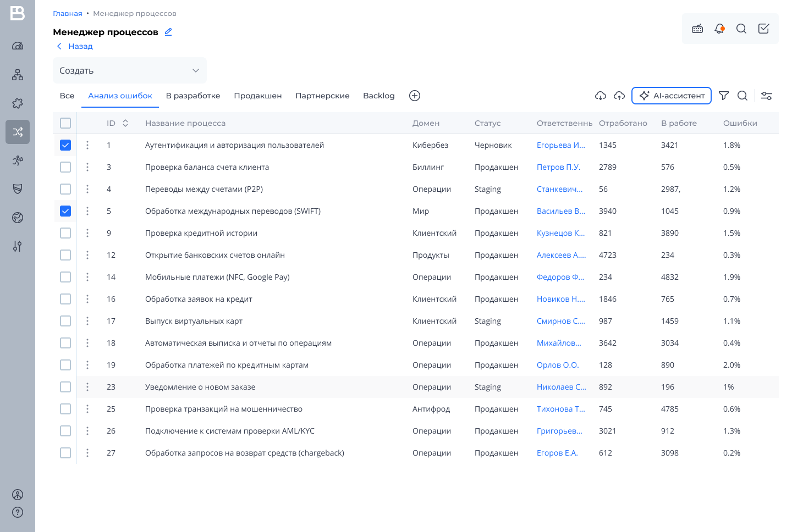Screen dimensions: 792x532
Task: Add a new tab with plus icon
Action: (x=415, y=96)
